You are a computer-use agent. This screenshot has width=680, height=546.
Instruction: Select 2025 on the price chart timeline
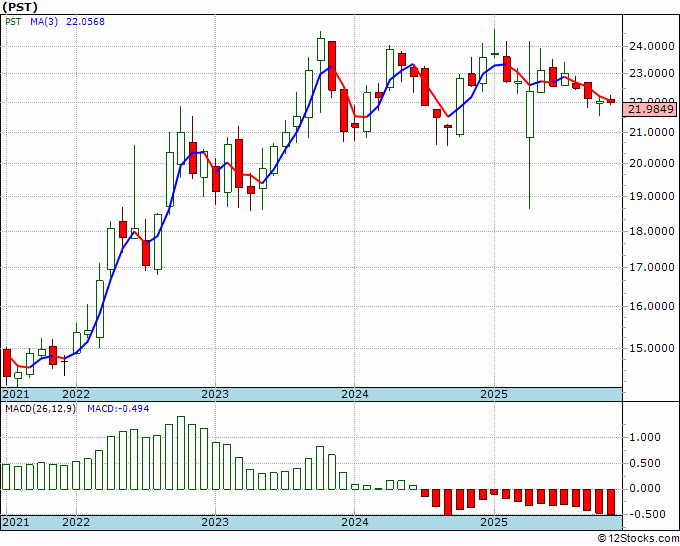[494, 394]
